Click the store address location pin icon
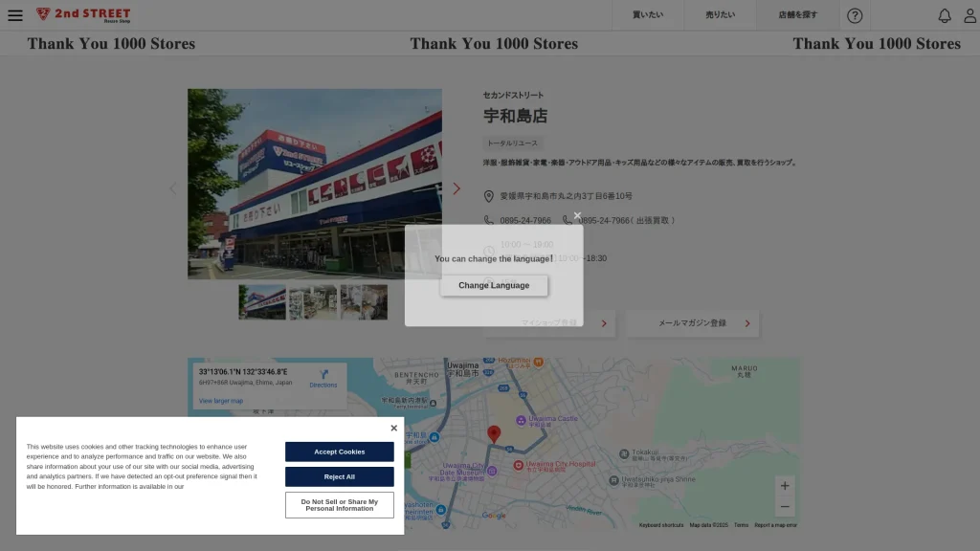 pyautogui.click(x=489, y=196)
